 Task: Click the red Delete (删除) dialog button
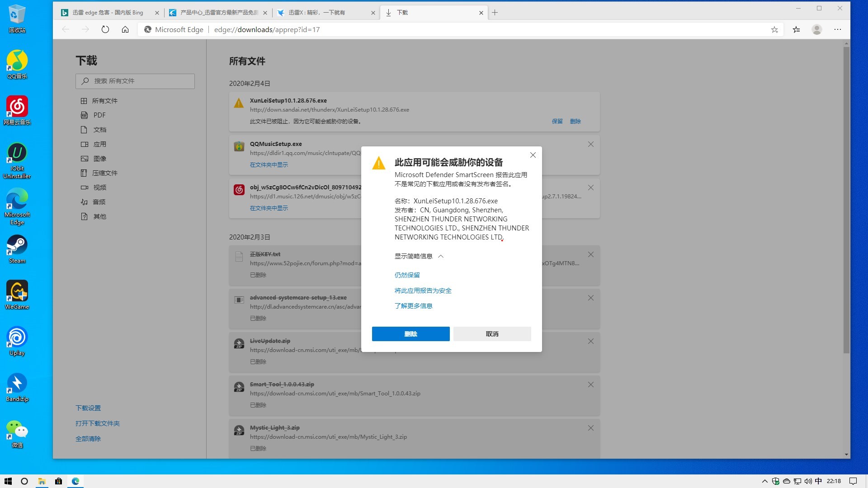[x=410, y=334]
